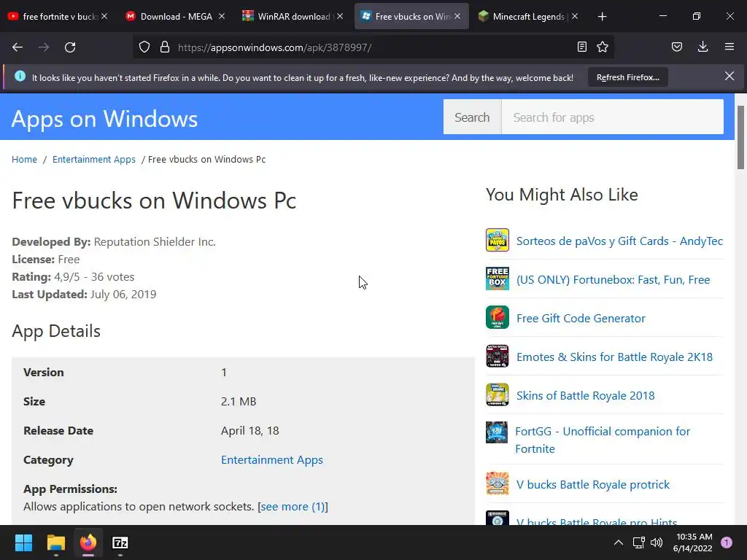Click the V bucks protrick app icon
Screen dimensions: 747x560
[x=498, y=484]
